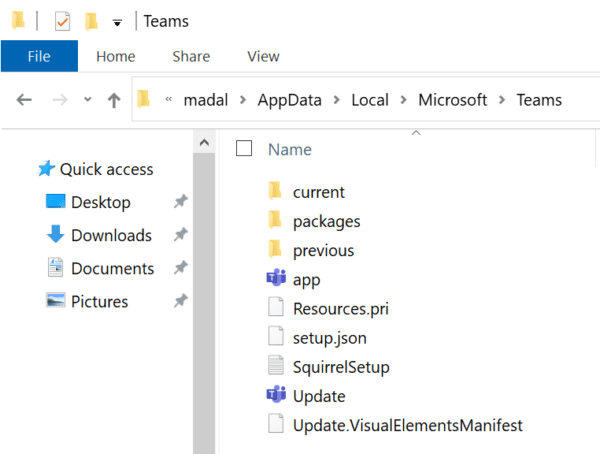
Task: Go up one folder level with Up arrow
Action: pos(114,100)
